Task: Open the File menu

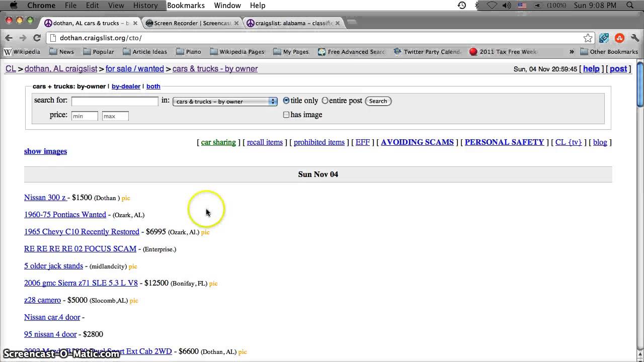Action: [70, 6]
